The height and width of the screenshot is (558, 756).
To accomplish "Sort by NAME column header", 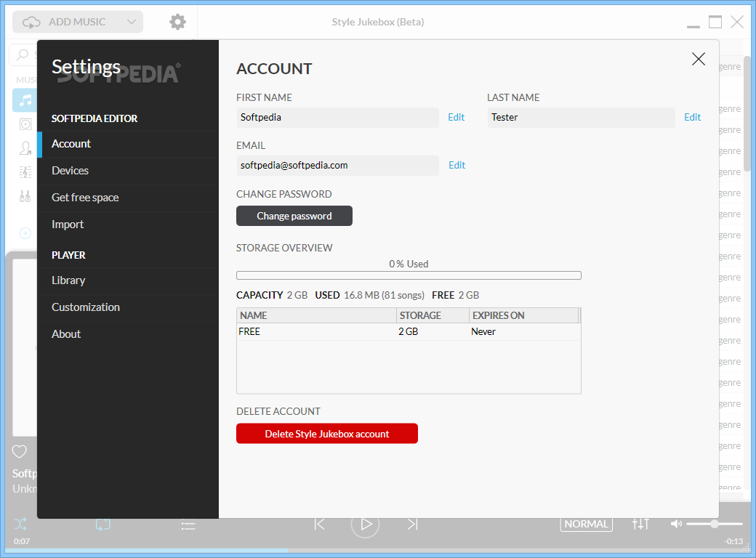I will pos(316,315).
